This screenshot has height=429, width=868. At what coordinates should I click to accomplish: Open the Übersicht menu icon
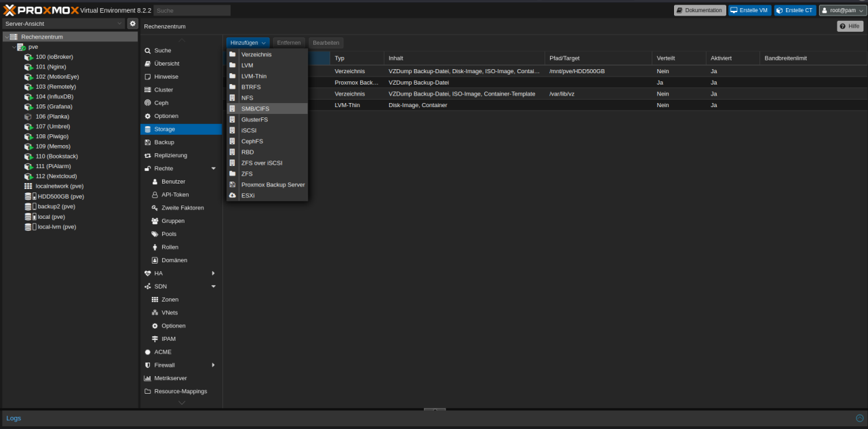click(148, 64)
